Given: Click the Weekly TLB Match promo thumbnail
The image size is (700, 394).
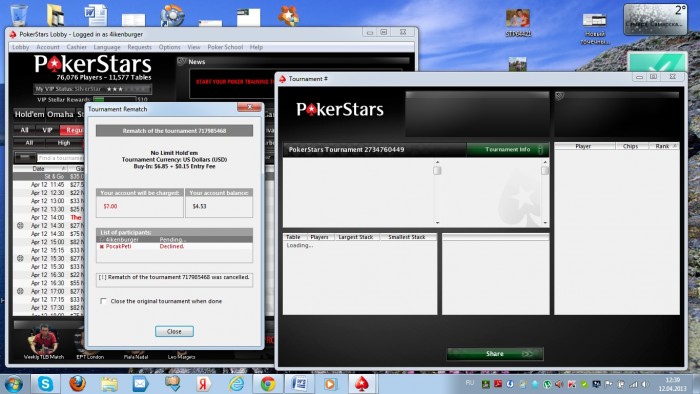Looking at the screenshot, I should 44,342.
